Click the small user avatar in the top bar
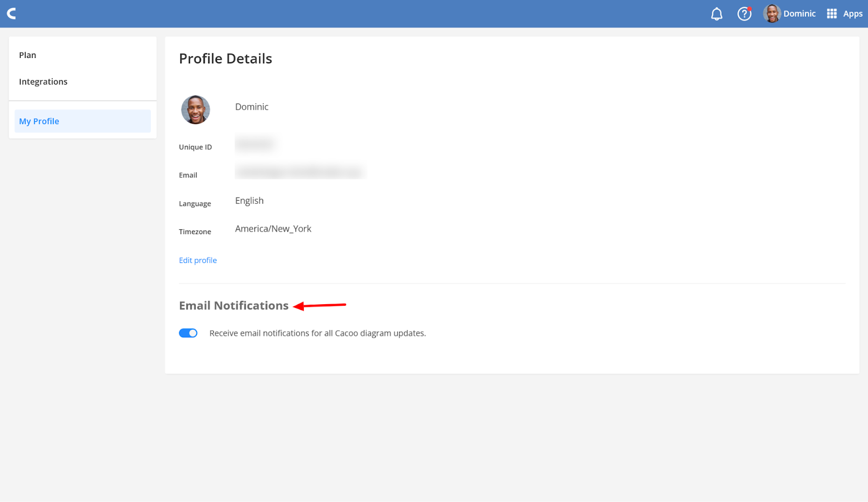 [x=771, y=14]
